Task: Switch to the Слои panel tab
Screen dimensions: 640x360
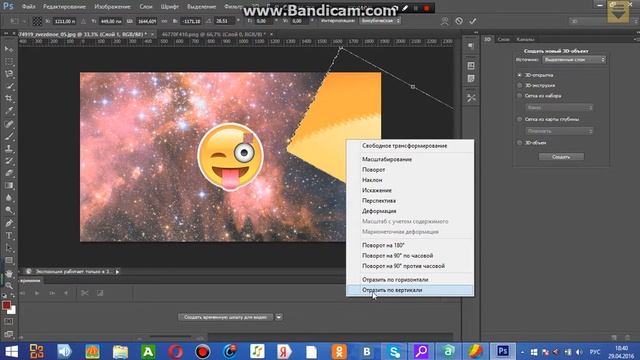Action: point(503,39)
